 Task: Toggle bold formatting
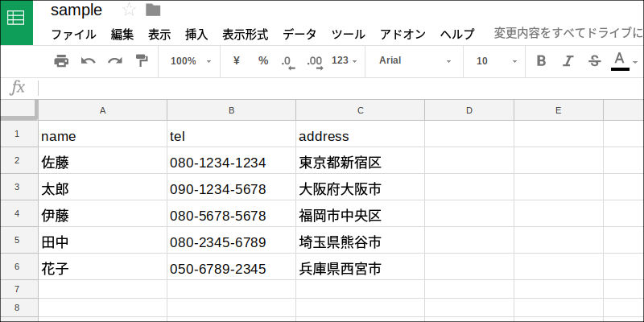[541, 61]
